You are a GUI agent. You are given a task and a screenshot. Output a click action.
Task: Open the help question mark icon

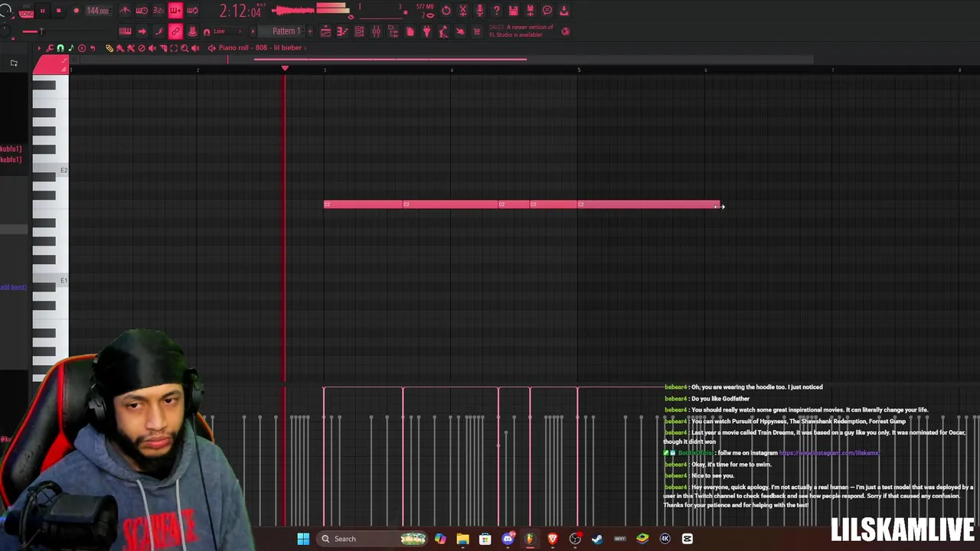(496, 11)
